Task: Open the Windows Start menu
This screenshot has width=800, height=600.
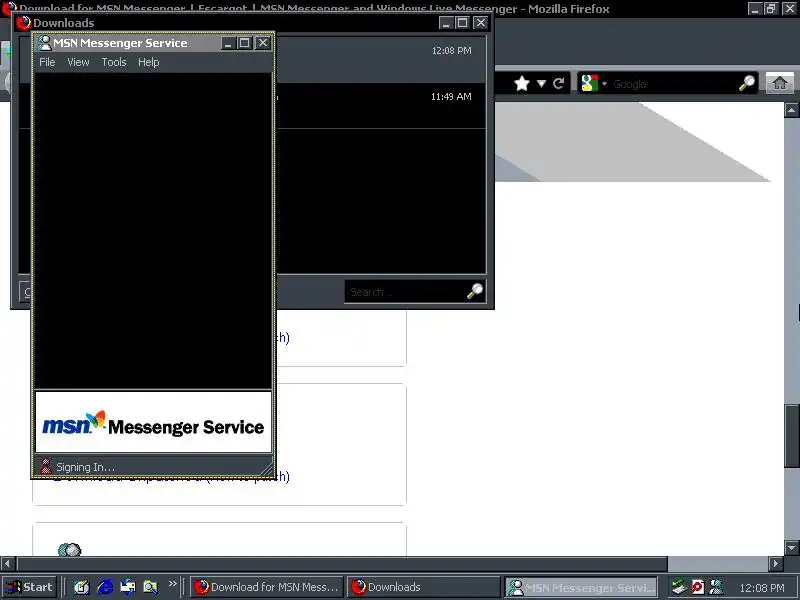Action: 30,587
